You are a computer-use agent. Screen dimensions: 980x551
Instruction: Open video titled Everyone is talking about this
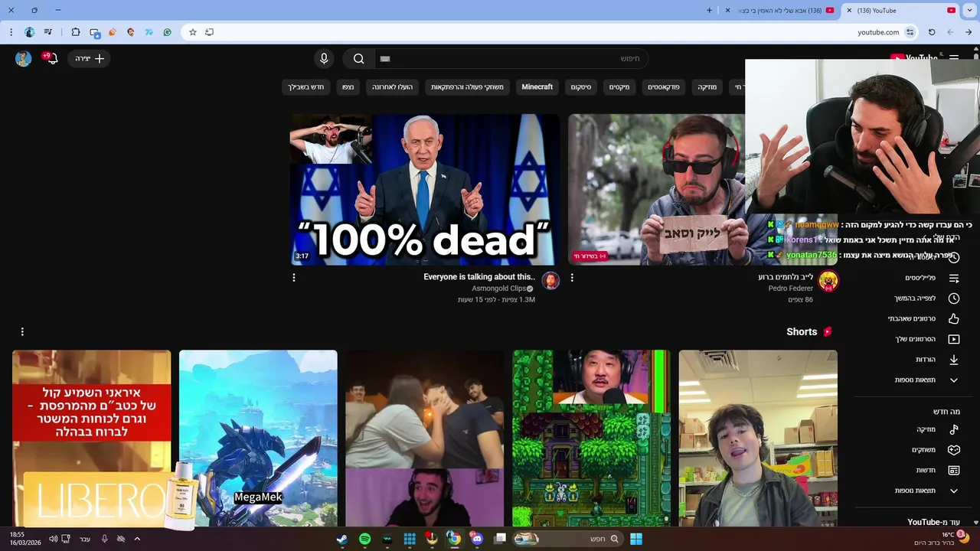(479, 277)
